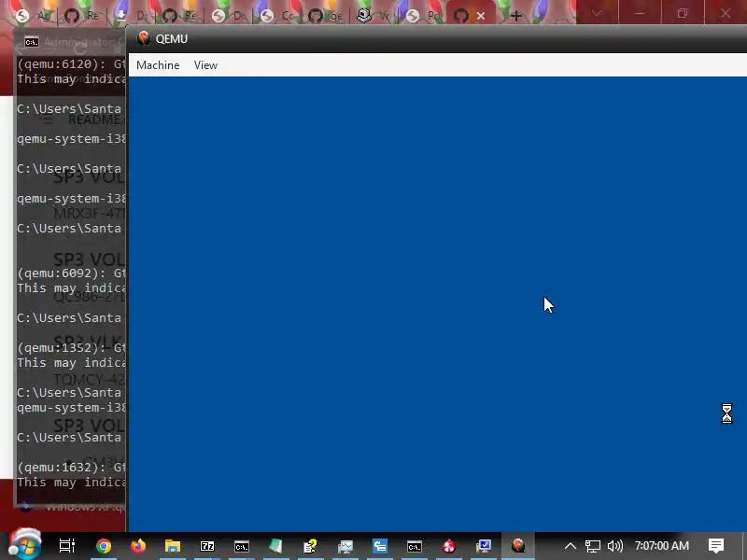Click '(qemu:6120)' line in Command Prompt
Viewport: 747px width, 560px height.
tap(71, 63)
